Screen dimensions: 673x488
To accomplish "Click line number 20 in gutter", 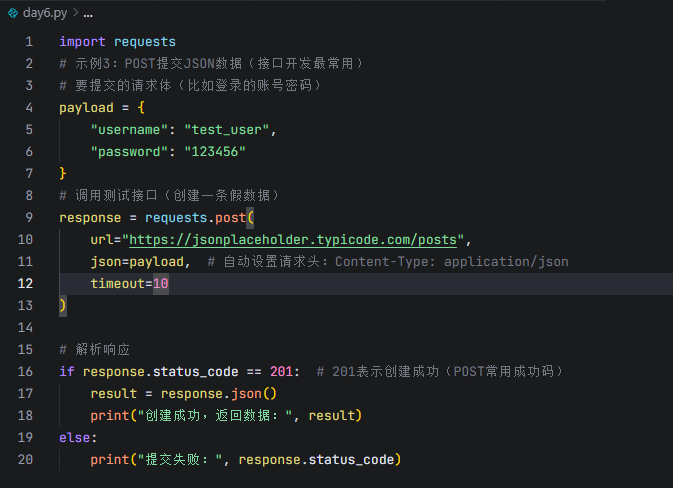I will pos(25,460).
